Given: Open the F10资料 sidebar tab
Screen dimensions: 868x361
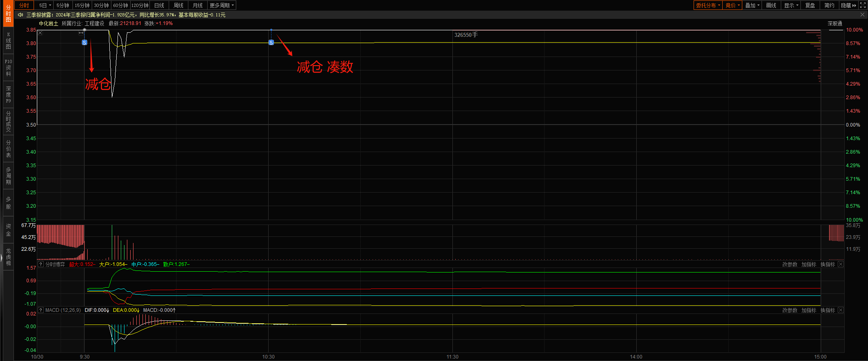Looking at the screenshot, I should click(x=8, y=68).
